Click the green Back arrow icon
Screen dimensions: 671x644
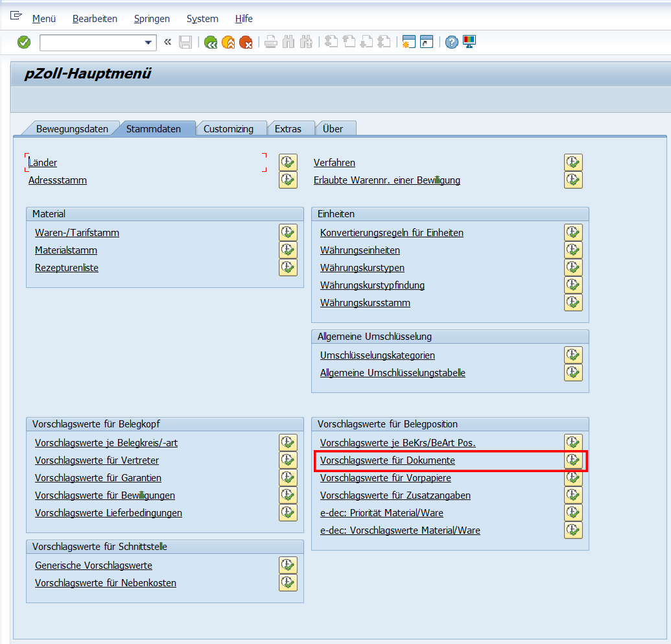[211, 43]
